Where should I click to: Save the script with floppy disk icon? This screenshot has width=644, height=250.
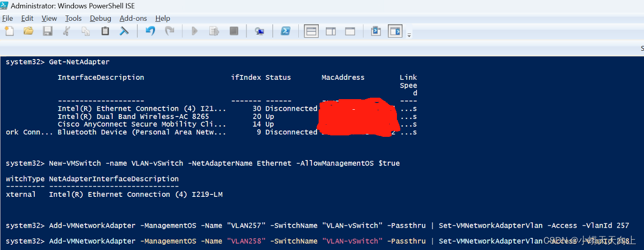pos(47,31)
